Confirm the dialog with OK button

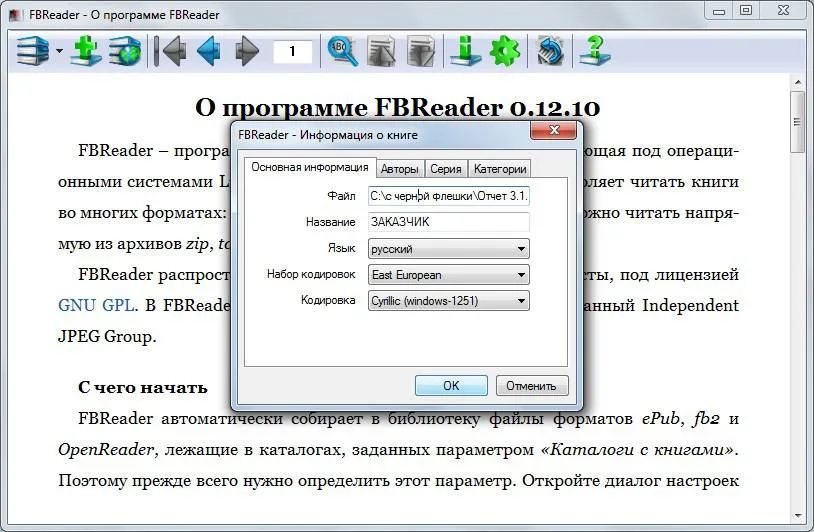click(x=451, y=386)
